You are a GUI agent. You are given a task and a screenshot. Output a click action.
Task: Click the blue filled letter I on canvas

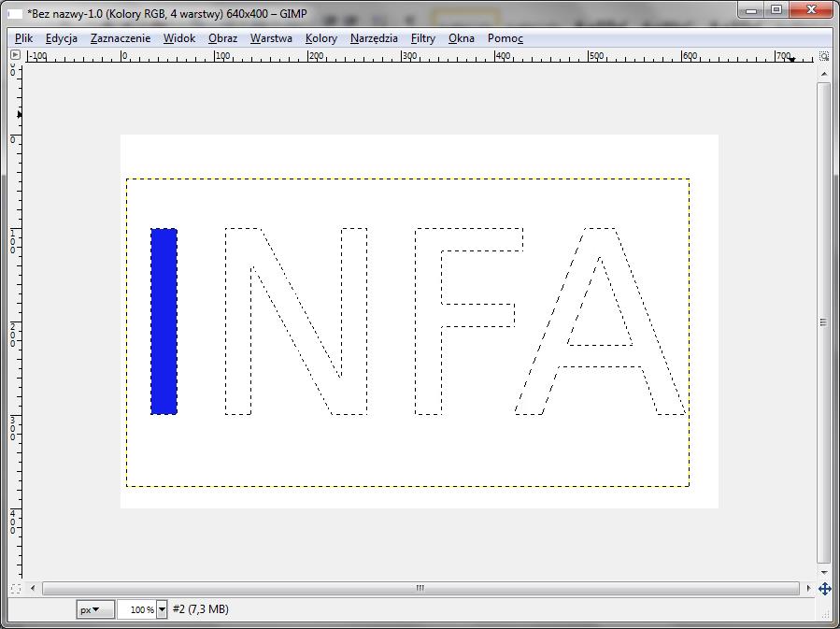[164, 322]
